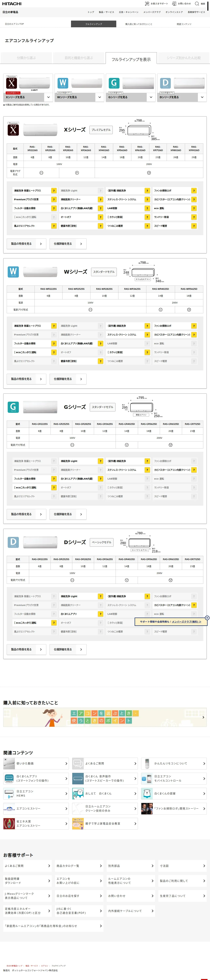The height and width of the screenshot is (980, 210).
Task: Open help for Gシリーズ ステンレス・クリーン システム
Action: (147, 470)
